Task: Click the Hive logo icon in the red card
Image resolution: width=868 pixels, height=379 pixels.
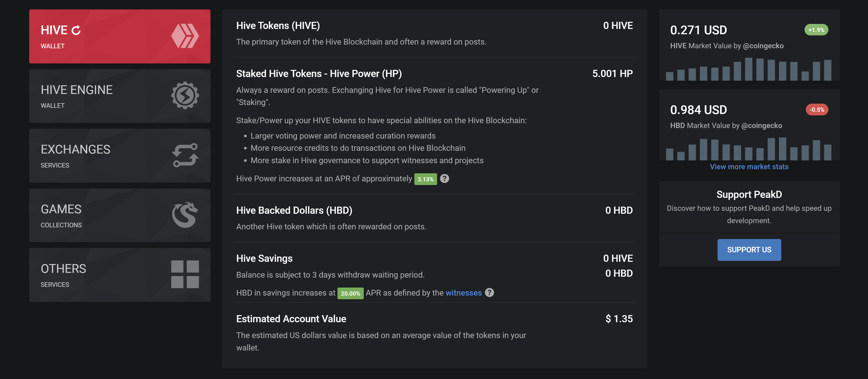Action: (x=185, y=36)
